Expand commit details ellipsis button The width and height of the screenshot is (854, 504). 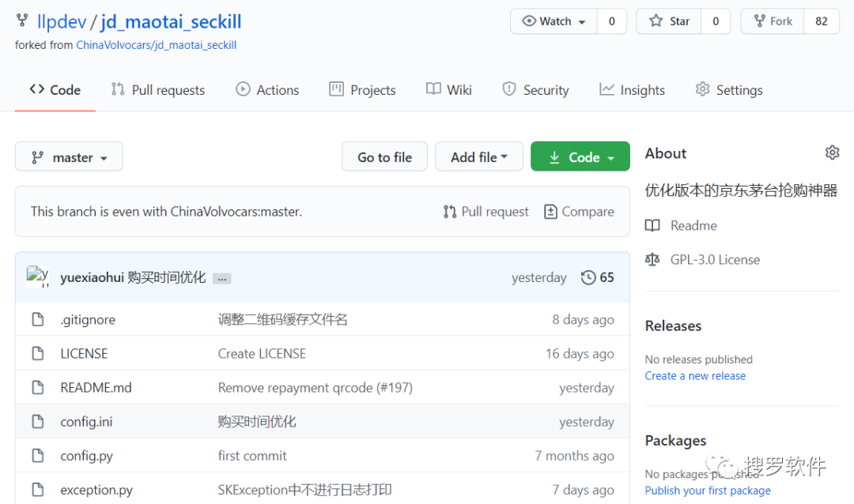click(221, 279)
